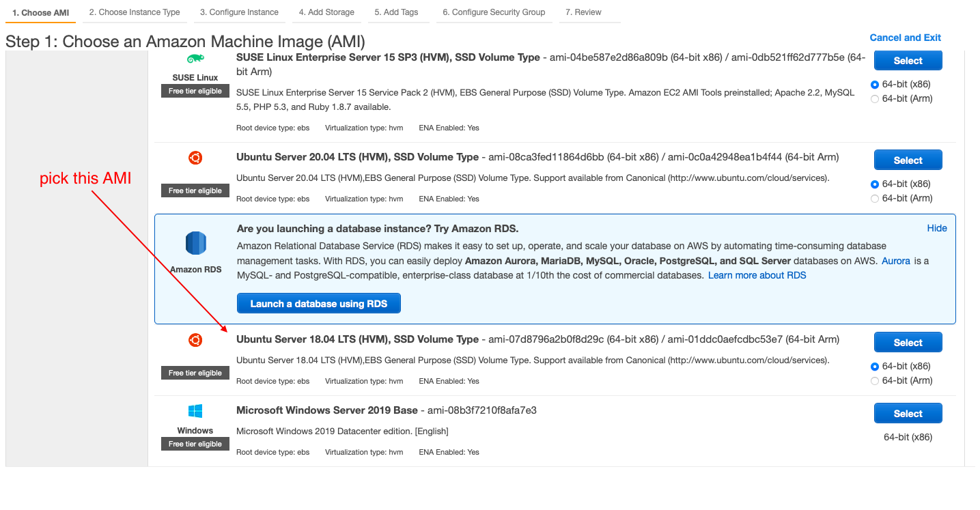Image resolution: width=980 pixels, height=510 pixels.
Task: Open the 1. Choose AMI tab
Action: coord(41,12)
